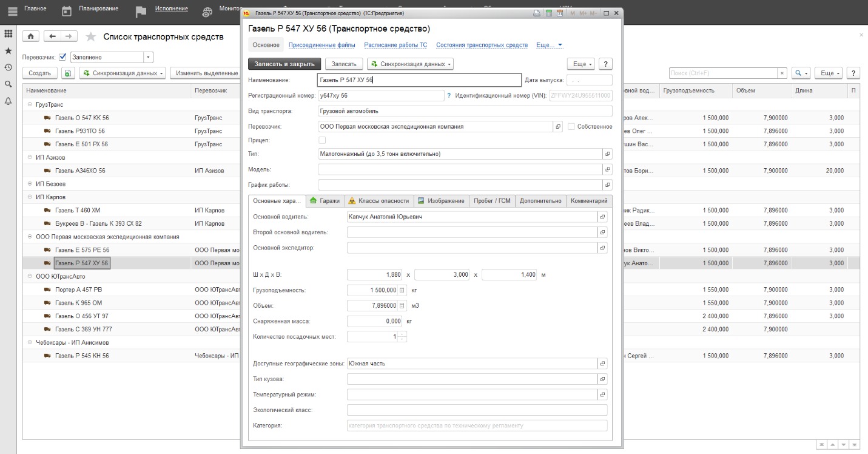Open the Заполнено filter dropdown
The image size is (868, 454).
click(x=148, y=57)
